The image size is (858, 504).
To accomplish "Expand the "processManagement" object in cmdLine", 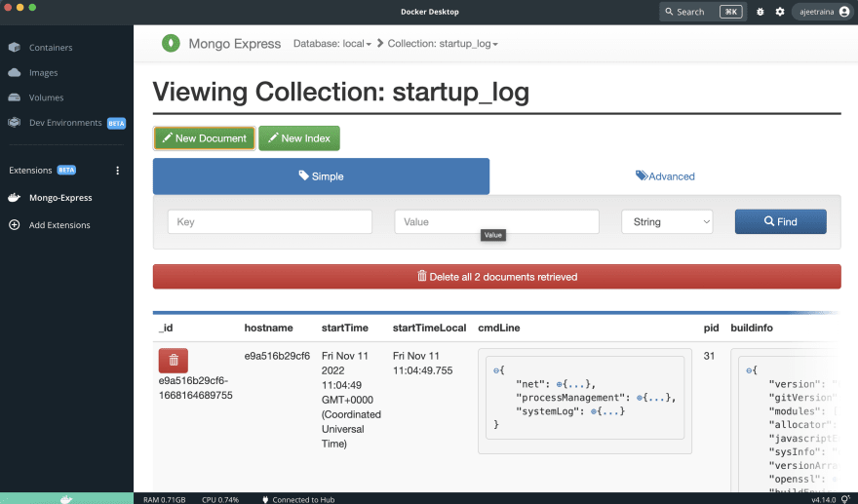I will click(x=640, y=398).
